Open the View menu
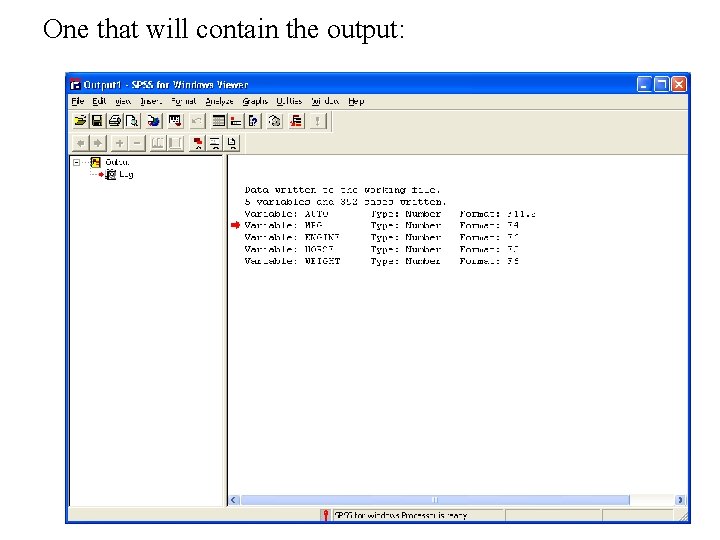The width and height of the screenshot is (720, 540). 123,101
